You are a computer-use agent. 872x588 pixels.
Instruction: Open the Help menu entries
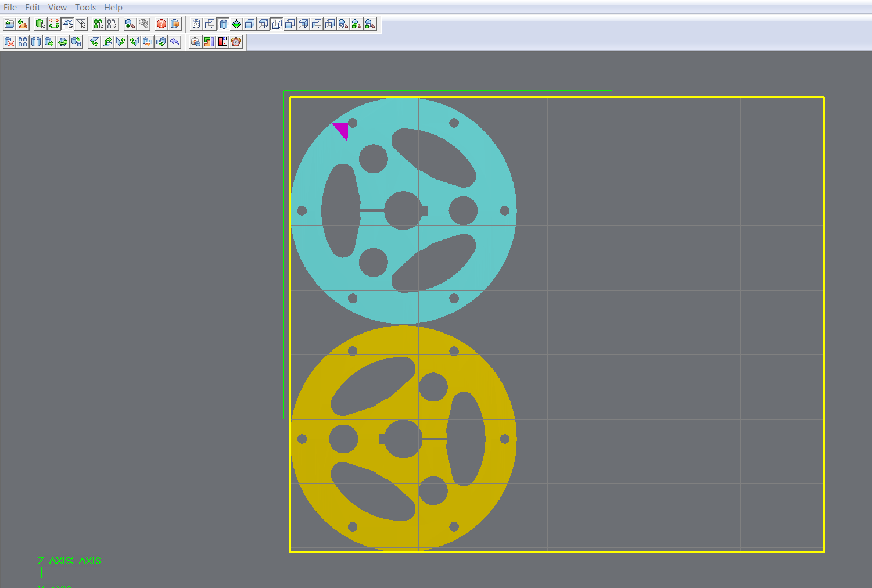point(113,7)
